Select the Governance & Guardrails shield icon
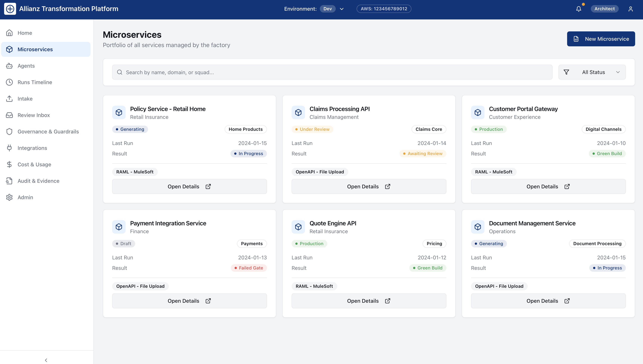 coord(9,132)
